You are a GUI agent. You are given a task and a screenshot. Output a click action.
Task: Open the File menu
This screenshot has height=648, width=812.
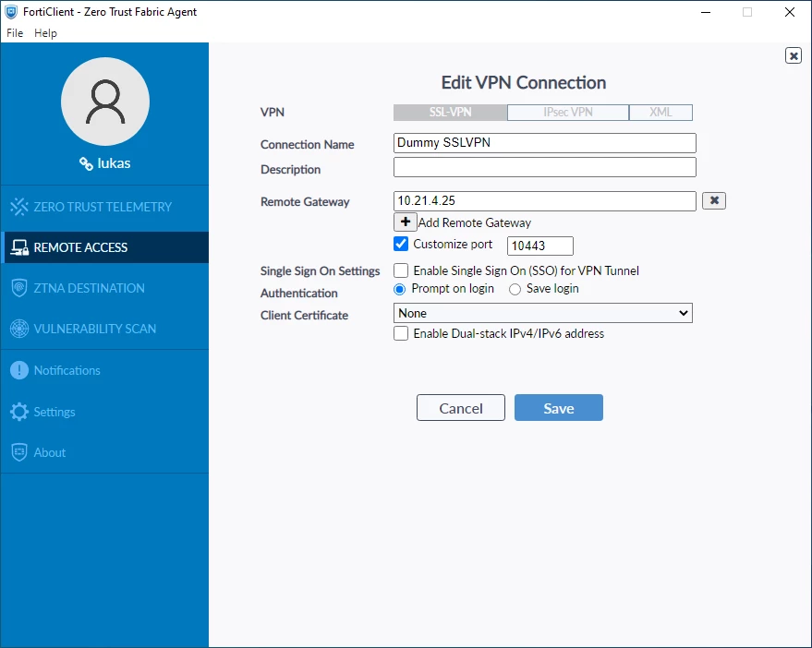point(15,32)
